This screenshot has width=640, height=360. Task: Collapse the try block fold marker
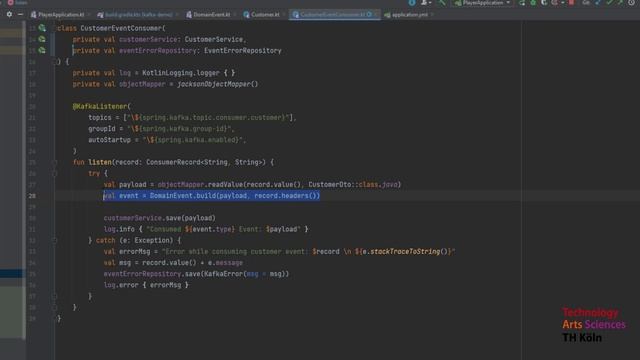(x=54, y=173)
